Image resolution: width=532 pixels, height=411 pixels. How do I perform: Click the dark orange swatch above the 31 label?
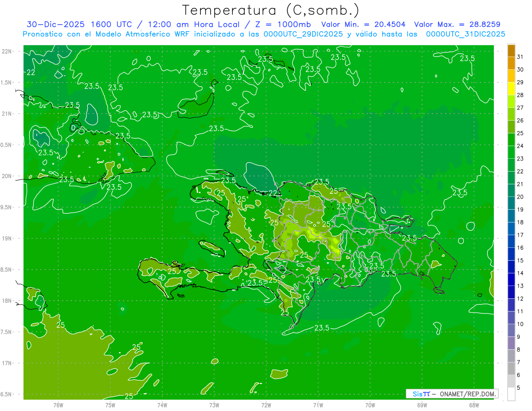click(x=511, y=51)
